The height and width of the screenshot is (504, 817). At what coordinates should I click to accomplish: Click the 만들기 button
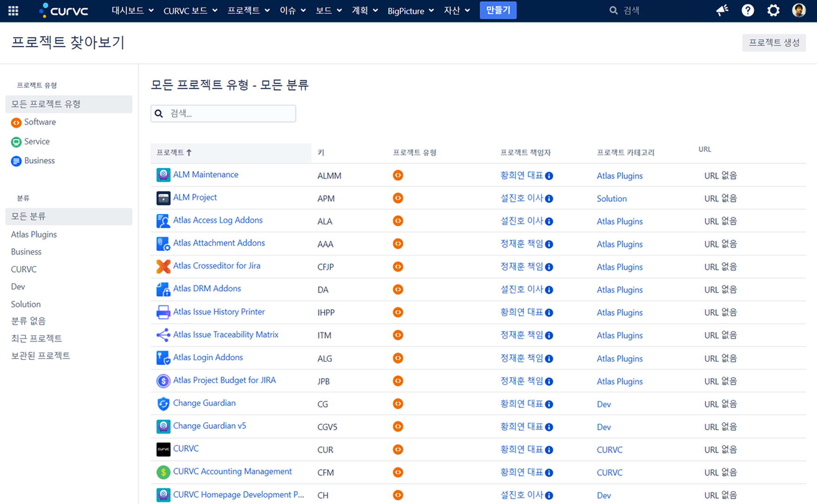pyautogui.click(x=498, y=10)
